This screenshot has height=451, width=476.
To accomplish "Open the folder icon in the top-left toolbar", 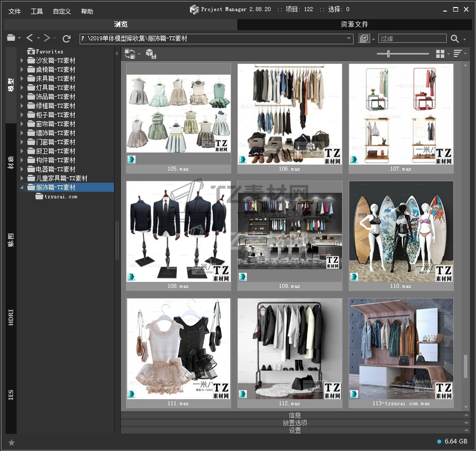I will tap(11, 38).
